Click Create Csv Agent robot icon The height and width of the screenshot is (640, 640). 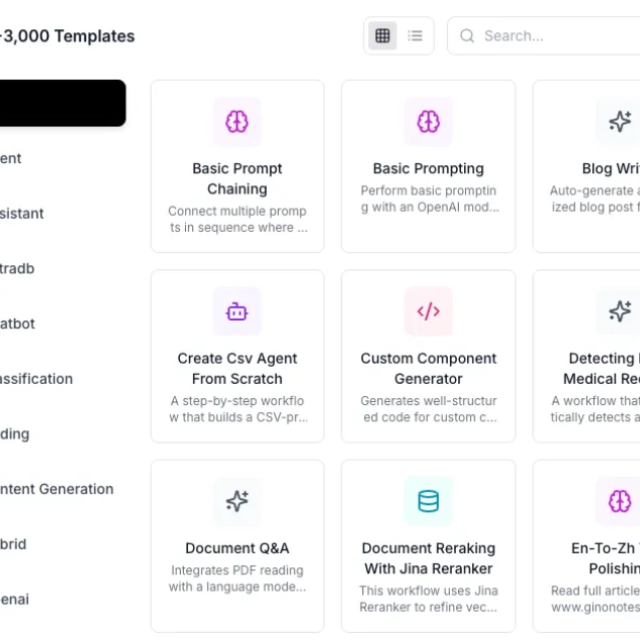click(x=237, y=312)
